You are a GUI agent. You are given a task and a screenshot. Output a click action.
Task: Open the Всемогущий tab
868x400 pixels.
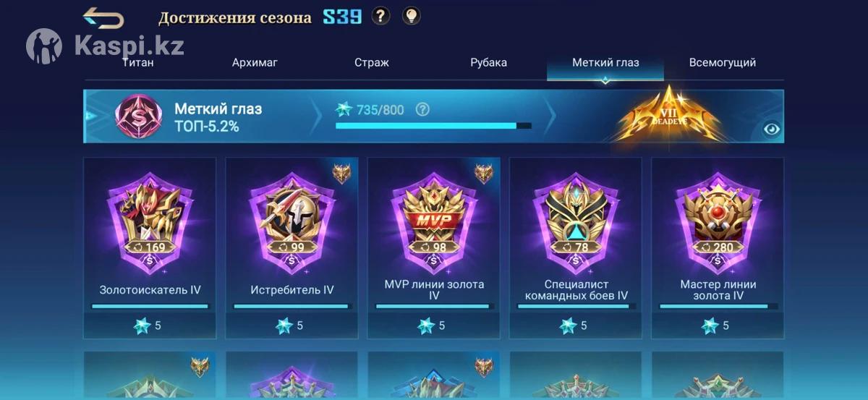[723, 63]
